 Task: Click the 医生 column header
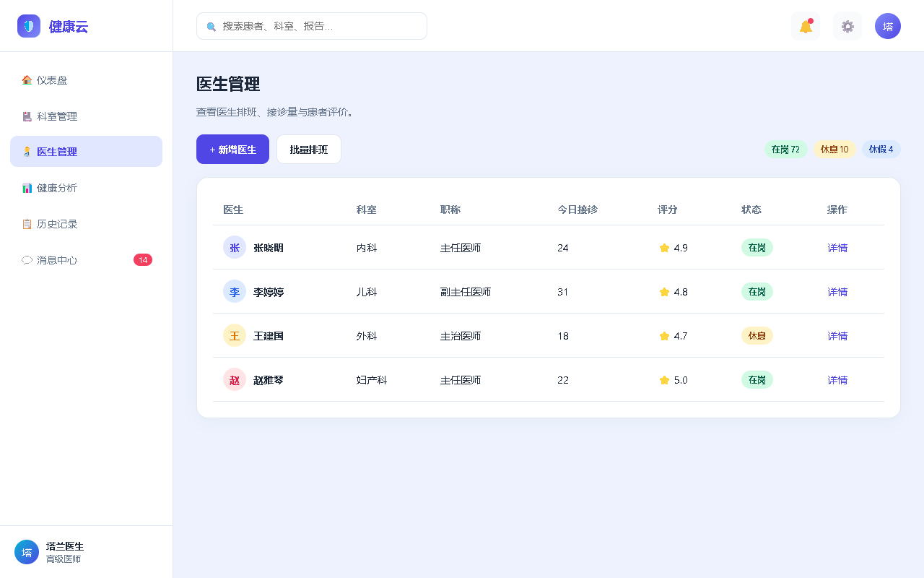tap(233, 210)
